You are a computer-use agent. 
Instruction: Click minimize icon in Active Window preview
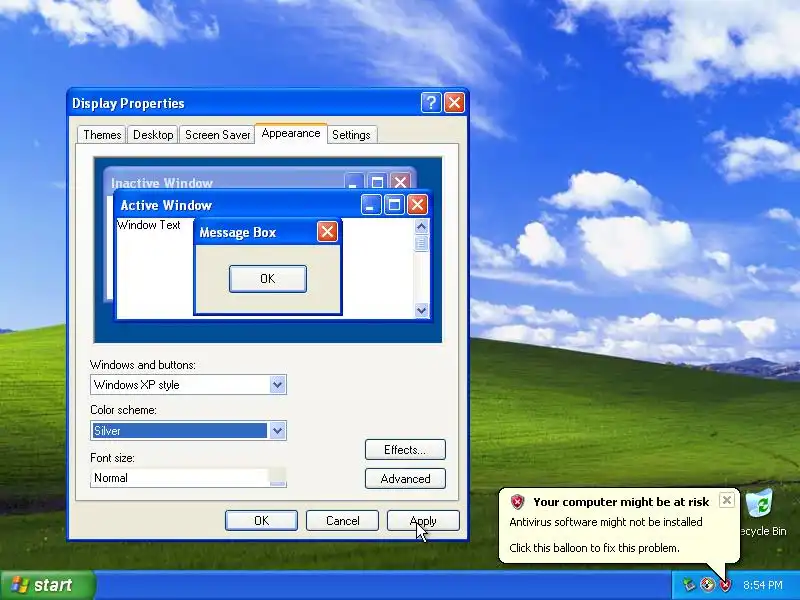371,205
